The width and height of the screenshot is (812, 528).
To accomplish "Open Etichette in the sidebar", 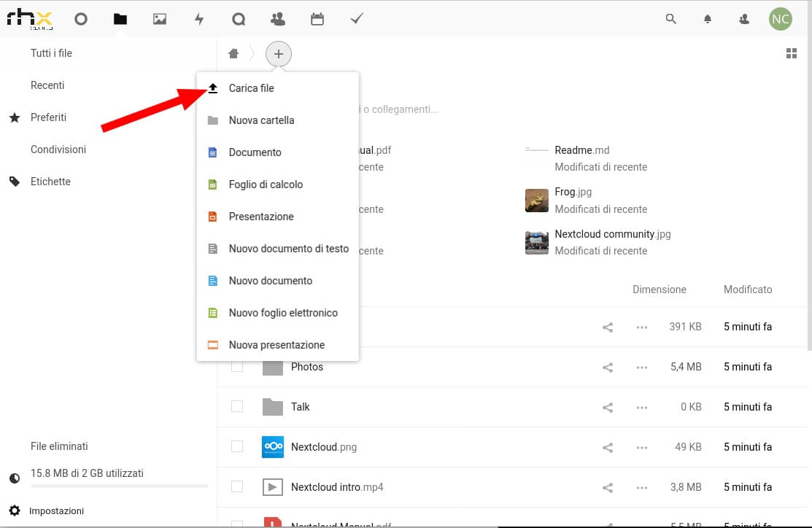I will point(51,182).
